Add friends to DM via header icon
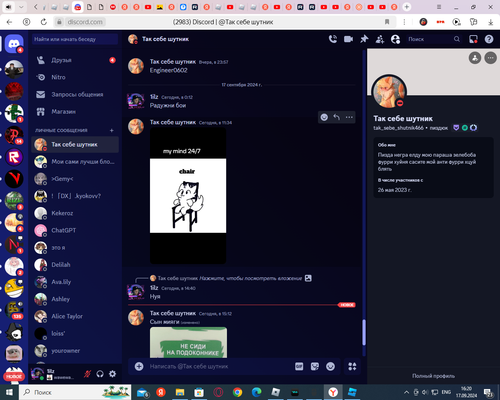The width and height of the screenshot is (500, 400). 380,39
